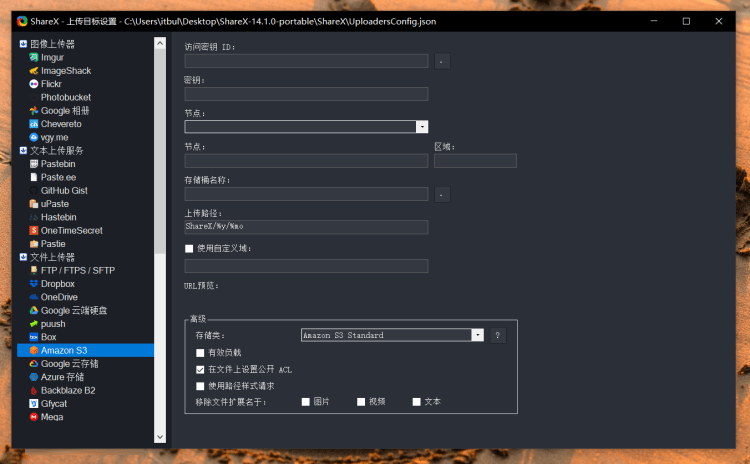Click the button beside 访问密钥 ID field
750x464 pixels.
click(442, 61)
